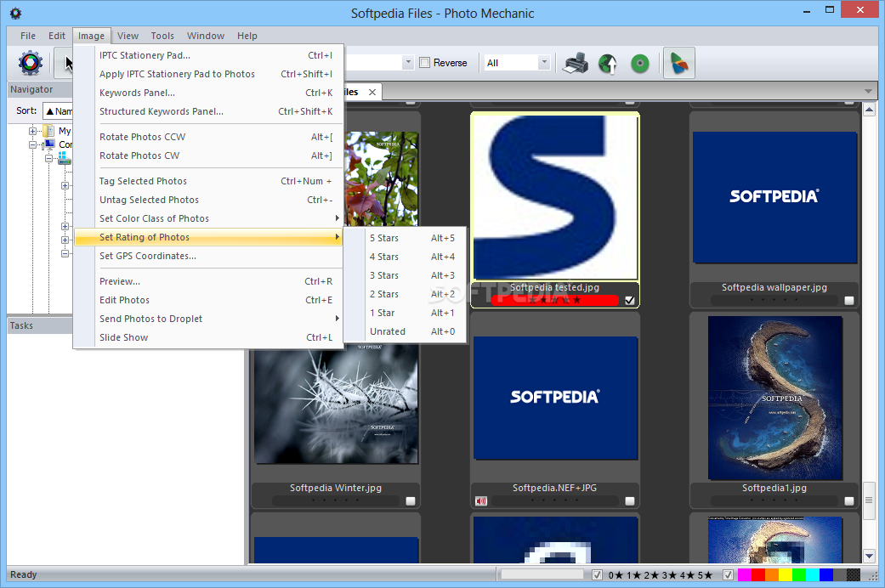
Task: Click the green disc icon in toolbar
Action: click(639, 63)
